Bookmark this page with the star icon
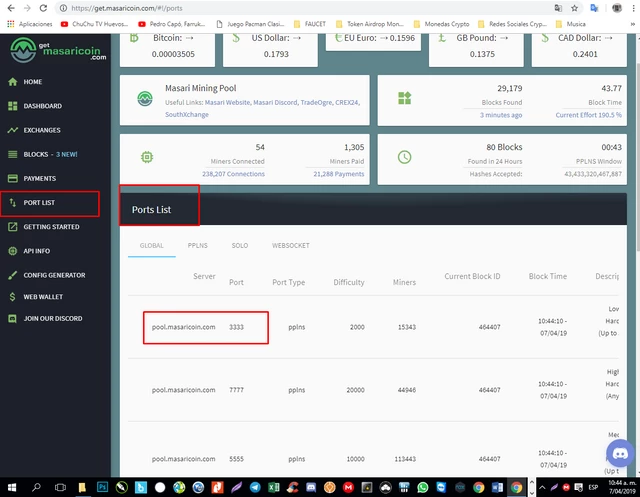Image resolution: width=640 pixels, height=497 pixels. point(574,8)
